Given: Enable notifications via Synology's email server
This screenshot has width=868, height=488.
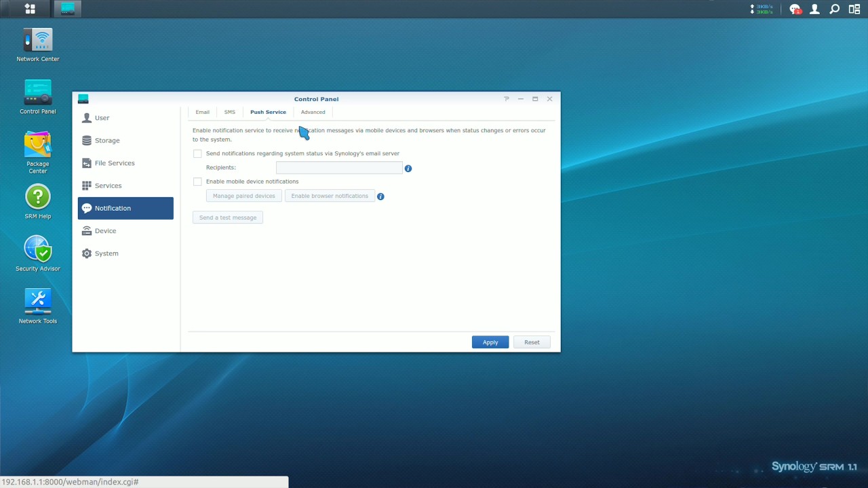Looking at the screenshot, I should pyautogui.click(x=197, y=154).
